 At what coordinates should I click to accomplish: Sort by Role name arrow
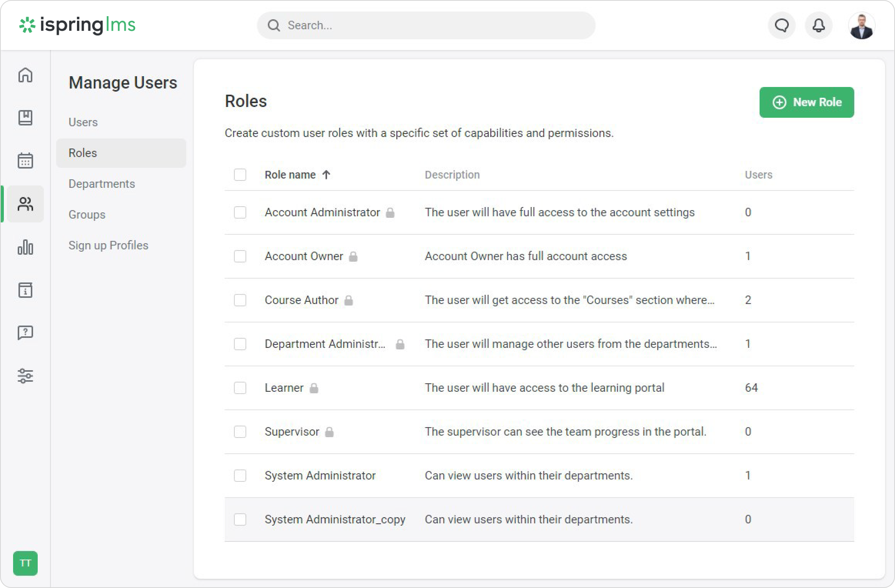pyautogui.click(x=326, y=175)
